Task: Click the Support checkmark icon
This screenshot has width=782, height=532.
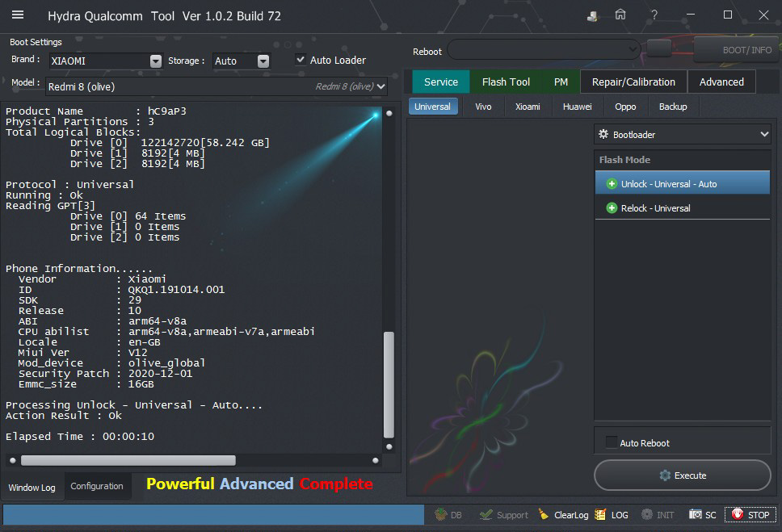Action: point(486,514)
